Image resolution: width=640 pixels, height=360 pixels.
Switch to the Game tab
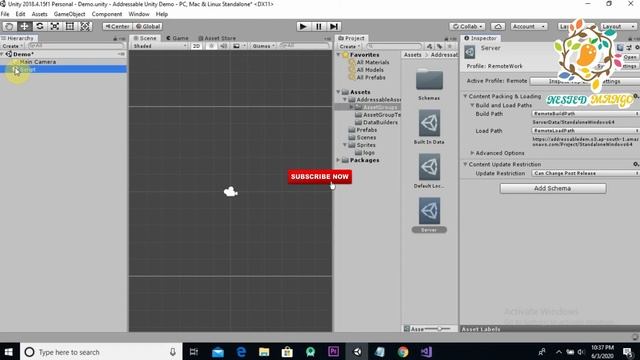[177, 38]
